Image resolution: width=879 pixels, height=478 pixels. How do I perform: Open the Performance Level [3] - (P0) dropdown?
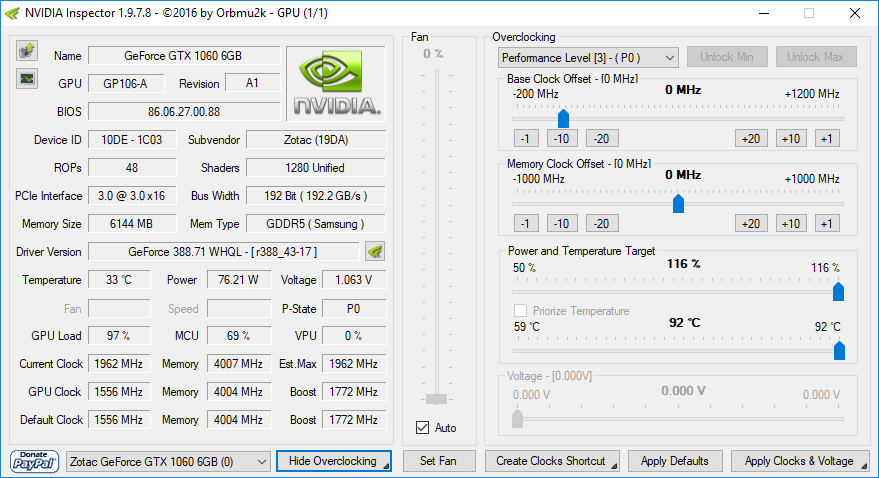click(588, 58)
